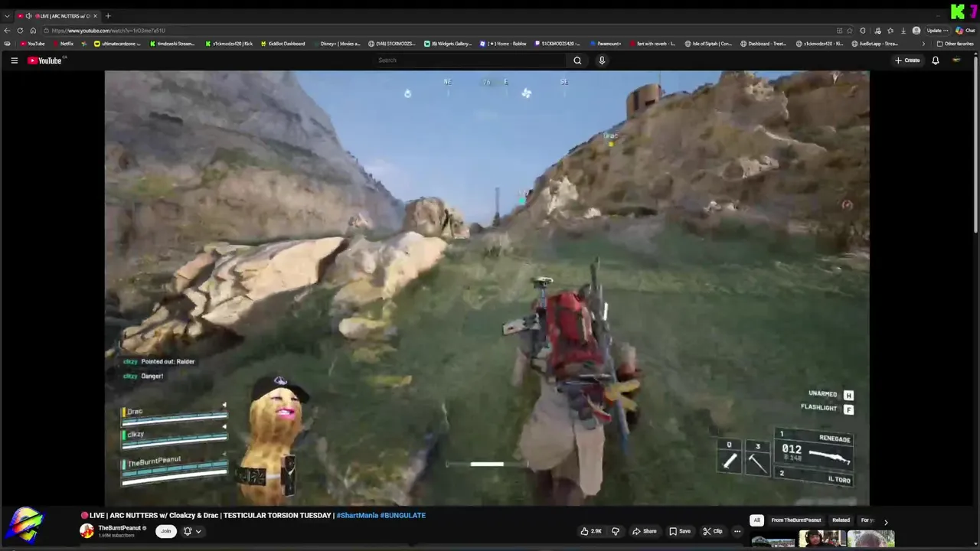This screenshot has height=551, width=980.
Task: Clip the live stream with scissors button
Action: click(713, 531)
